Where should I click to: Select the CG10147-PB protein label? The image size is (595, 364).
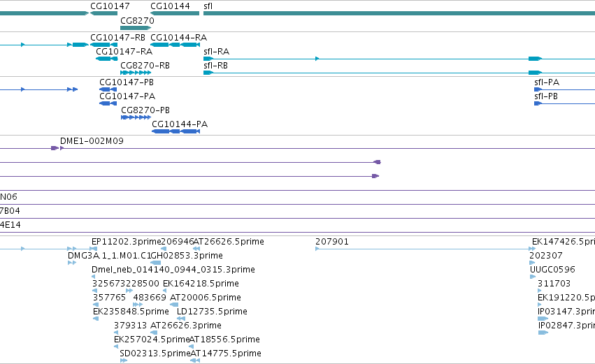[x=127, y=82]
